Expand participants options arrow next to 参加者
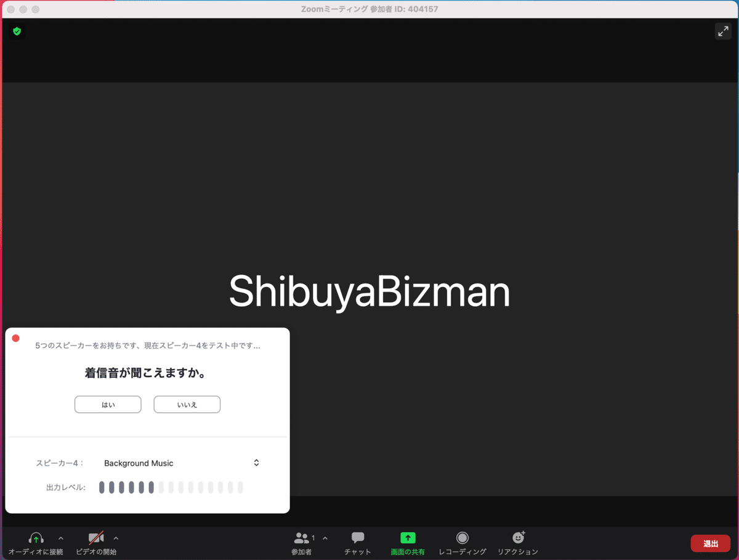The height and width of the screenshot is (560, 739). 325,538
